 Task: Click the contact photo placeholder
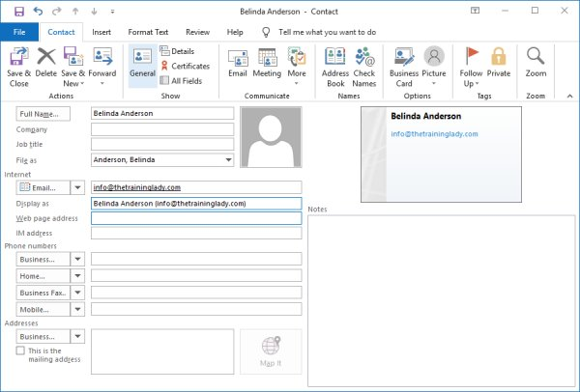click(x=271, y=137)
